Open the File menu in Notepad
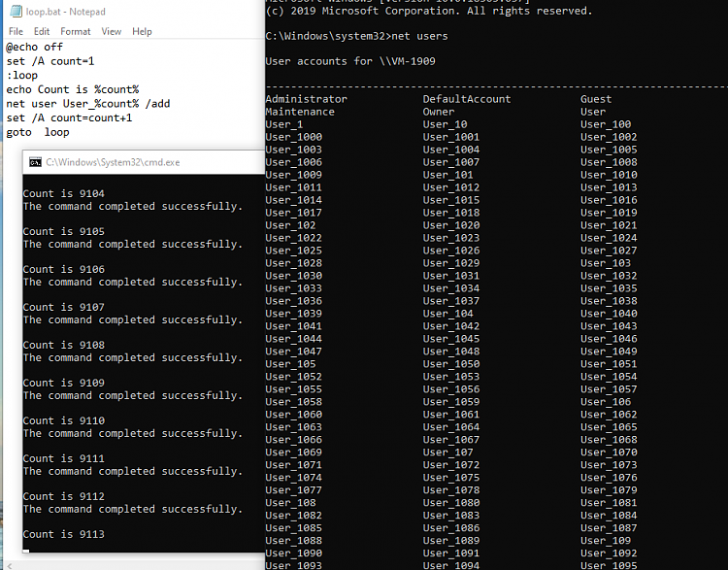Viewport: 728px width, 570px height. coord(16,31)
